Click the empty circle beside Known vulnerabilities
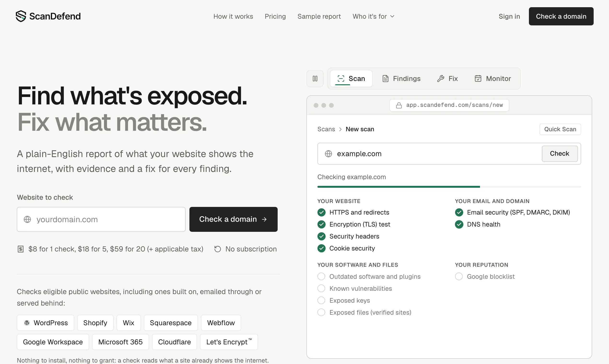The image size is (609, 364). pos(321,289)
